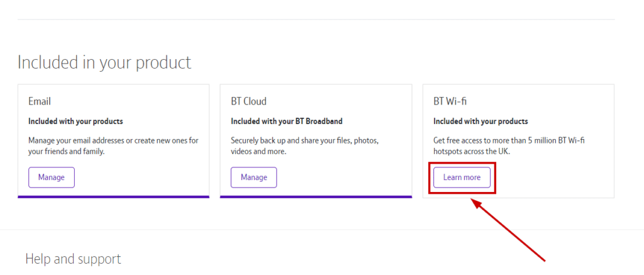Select the BT Wi-fi card title
644x275 pixels.
tap(450, 101)
